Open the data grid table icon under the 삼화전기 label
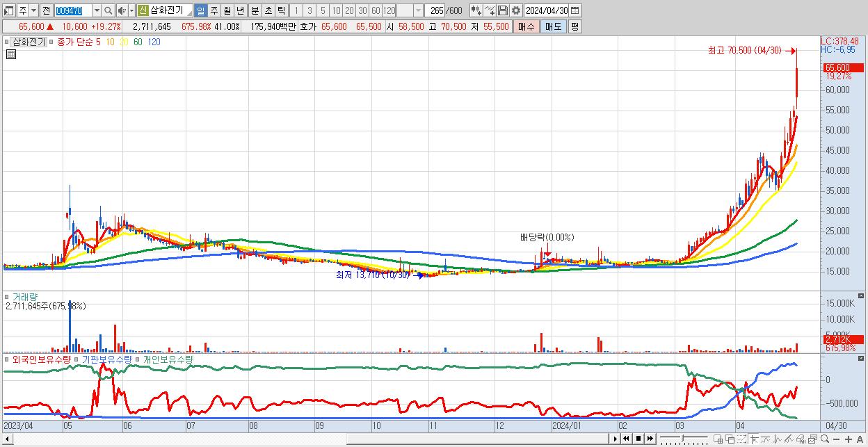The image size is (868, 447). tap(11, 54)
